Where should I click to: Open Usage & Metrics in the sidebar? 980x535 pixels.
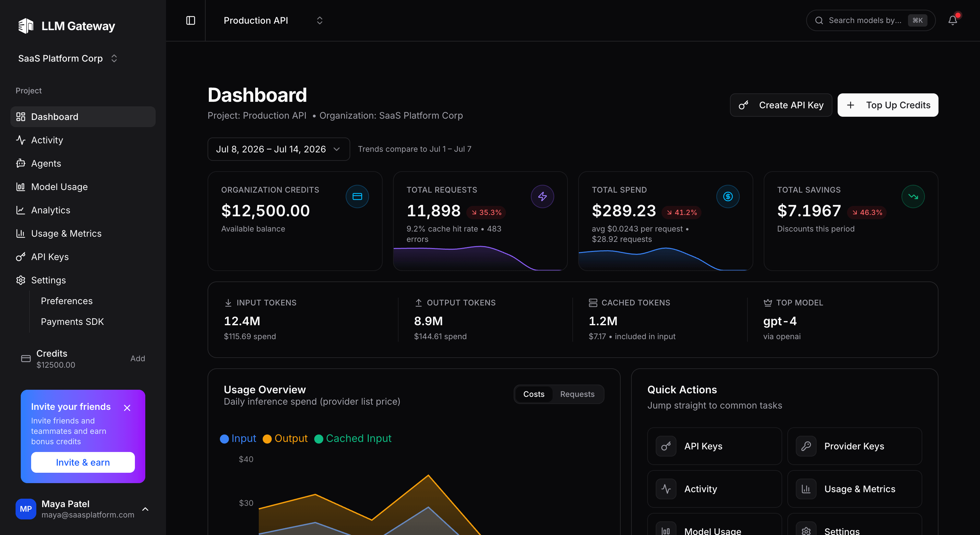coord(83,233)
